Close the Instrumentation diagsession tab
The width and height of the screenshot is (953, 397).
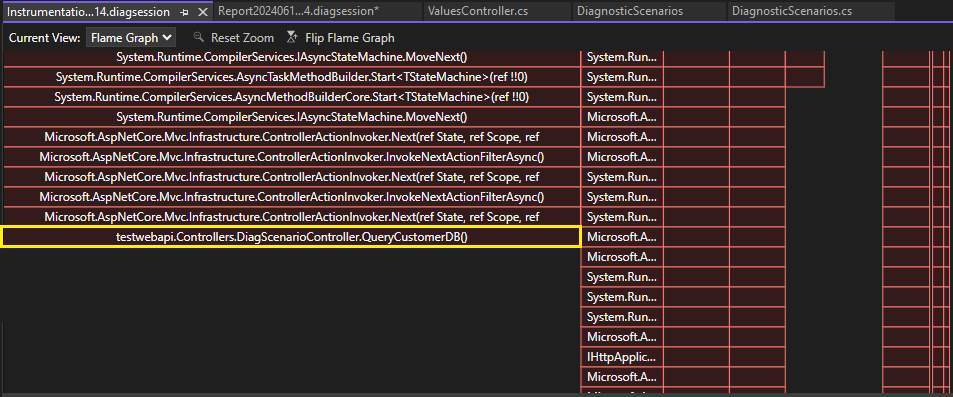pos(203,12)
